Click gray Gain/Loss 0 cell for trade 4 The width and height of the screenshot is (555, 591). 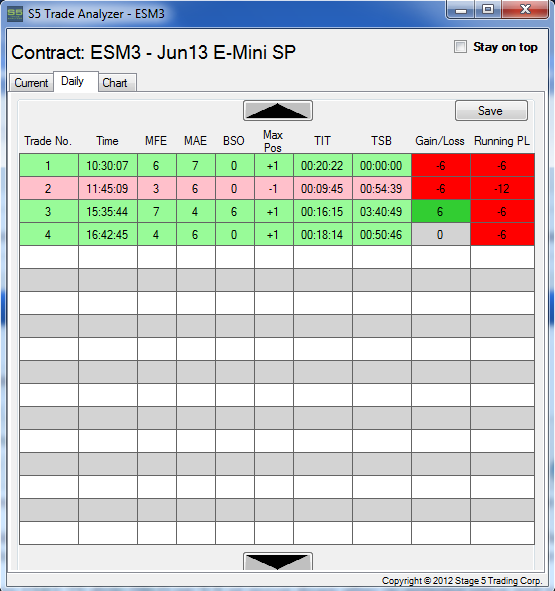coord(441,234)
